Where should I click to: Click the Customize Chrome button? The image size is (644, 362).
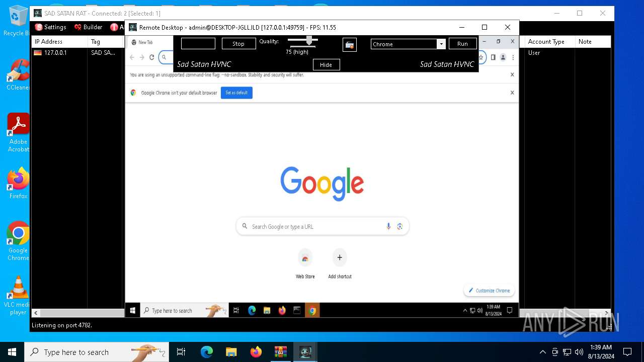coord(489,291)
